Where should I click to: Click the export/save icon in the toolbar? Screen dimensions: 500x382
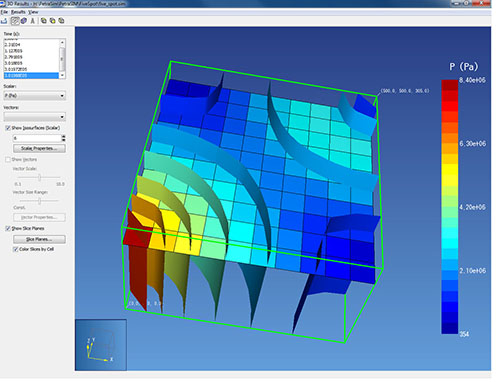click(x=4, y=21)
